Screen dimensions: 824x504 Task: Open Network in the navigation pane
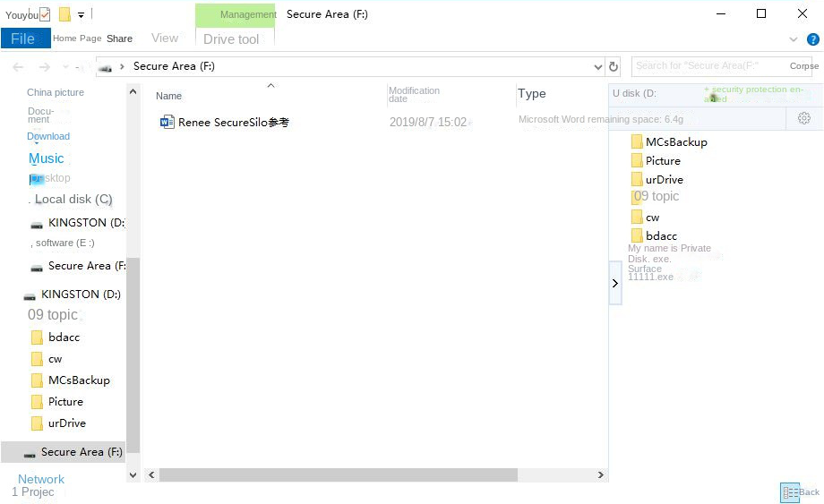(x=41, y=479)
